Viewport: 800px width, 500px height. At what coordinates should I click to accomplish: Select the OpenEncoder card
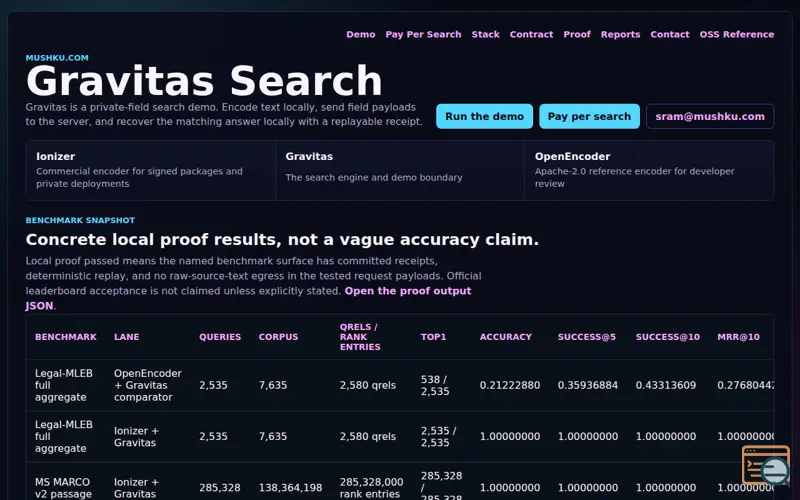tap(649, 170)
